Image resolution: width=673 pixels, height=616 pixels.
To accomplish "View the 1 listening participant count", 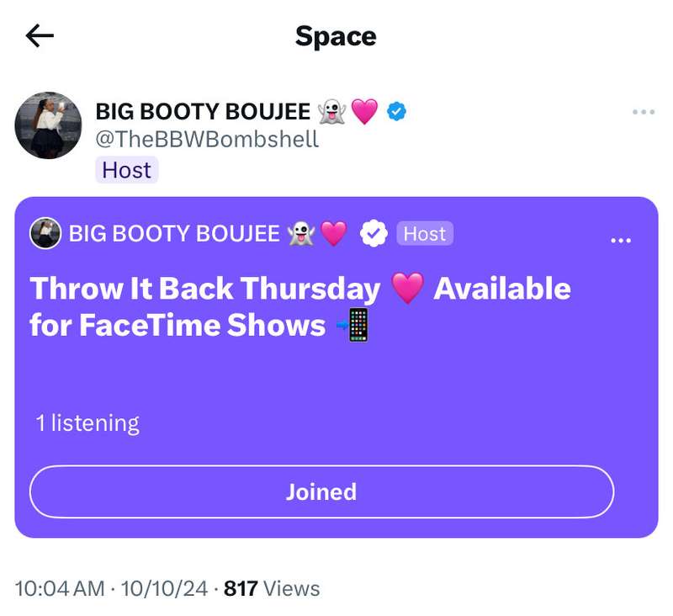I will click(x=87, y=422).
